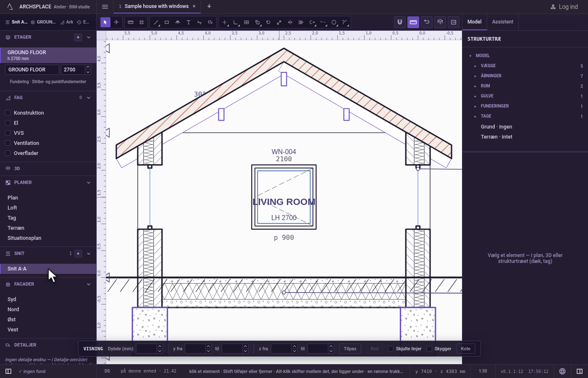Select the circle drawing tool
The image size is (588, 378).
coord(334,22)
